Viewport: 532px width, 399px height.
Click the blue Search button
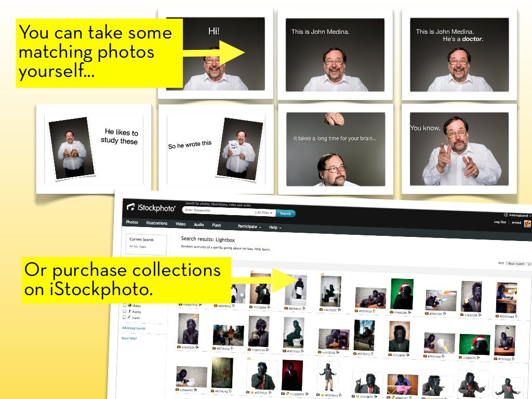tap(285, 214)
